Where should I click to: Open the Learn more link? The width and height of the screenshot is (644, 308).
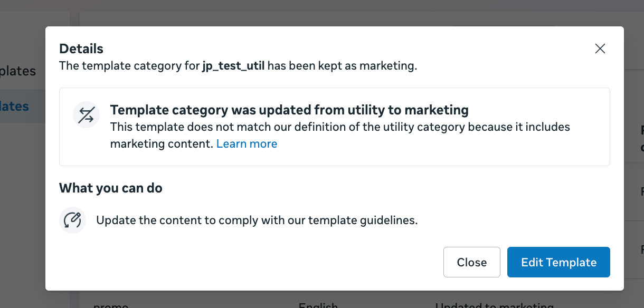(x=247, y=144)
